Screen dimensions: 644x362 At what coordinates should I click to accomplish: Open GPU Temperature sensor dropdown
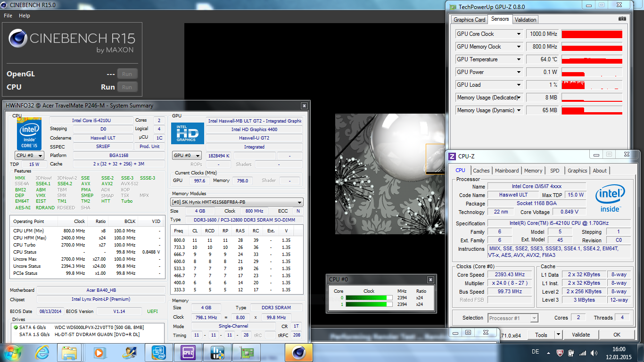[519, 59]
